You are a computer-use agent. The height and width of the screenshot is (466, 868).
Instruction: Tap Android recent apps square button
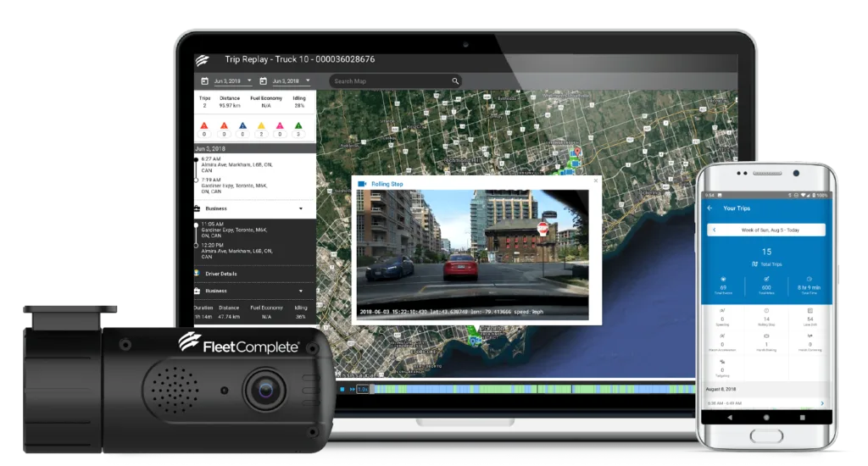point(802,418)
